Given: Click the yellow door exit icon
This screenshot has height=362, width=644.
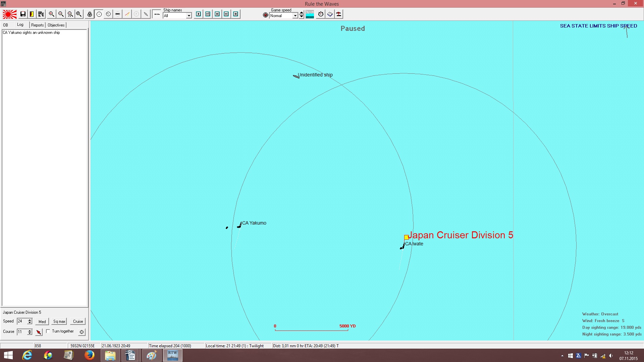Looking at the screenshot, I should [x=32, y=14].
